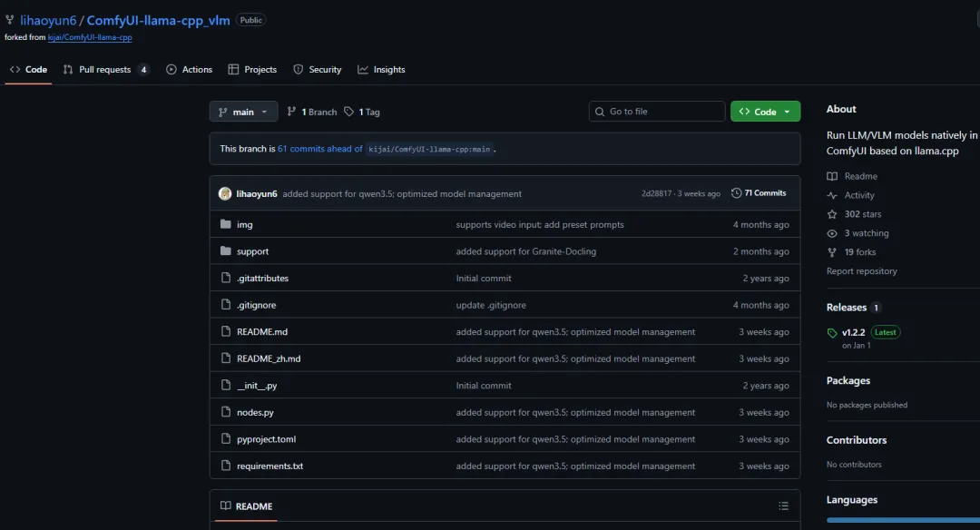Screen dimensions: 980x530
Task: Open the Contributors heading link
Action: [x=857, y=440]
